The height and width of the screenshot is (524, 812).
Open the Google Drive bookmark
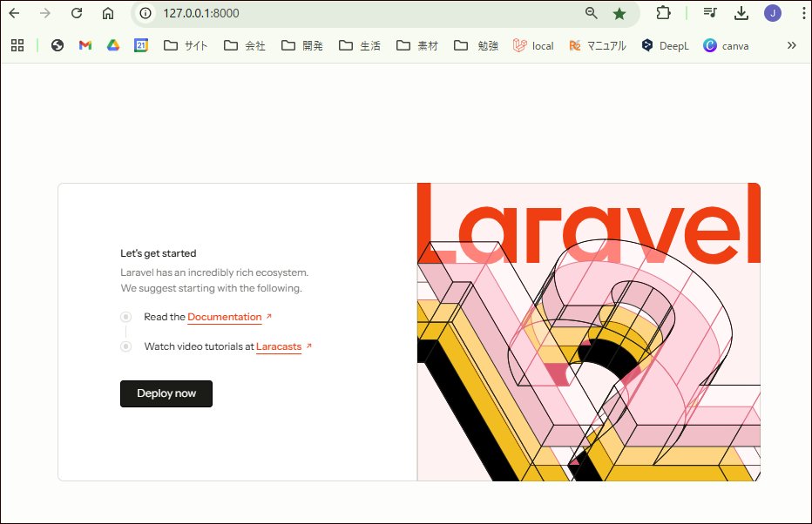[113, 45]
